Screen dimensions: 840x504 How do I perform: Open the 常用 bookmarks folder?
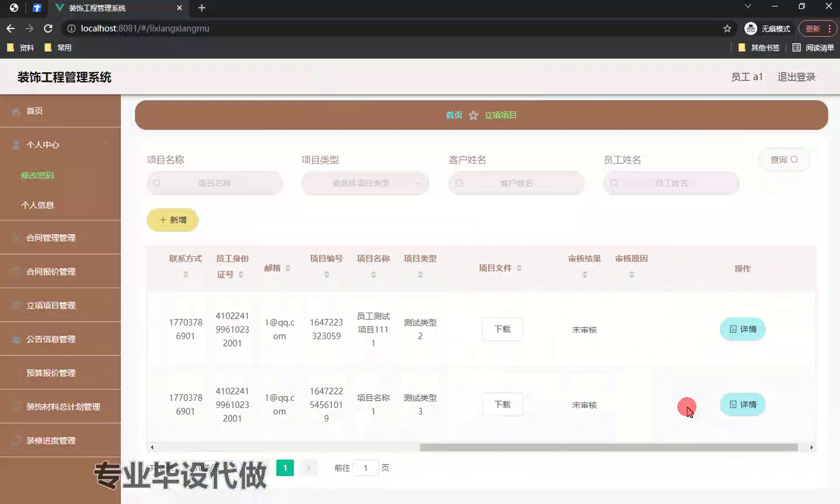[x=58, y=48]
